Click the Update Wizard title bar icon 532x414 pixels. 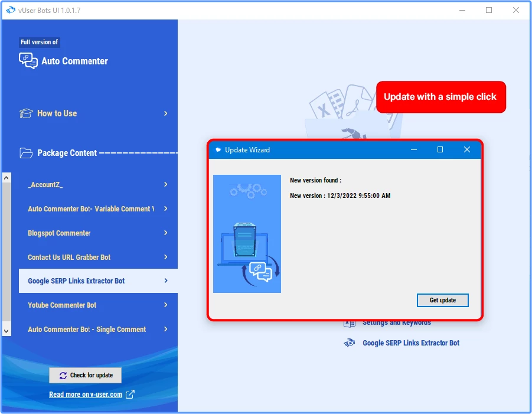(x=218, y=149)
